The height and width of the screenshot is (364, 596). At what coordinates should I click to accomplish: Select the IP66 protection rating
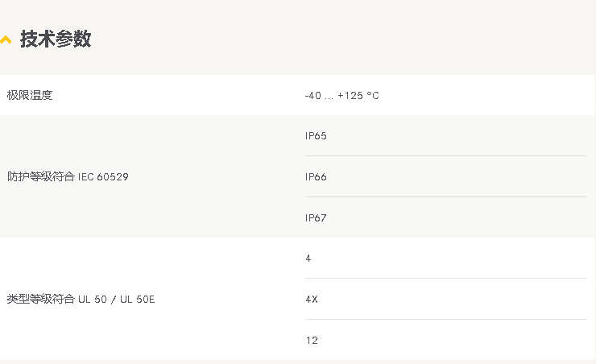tap(316, 177)
